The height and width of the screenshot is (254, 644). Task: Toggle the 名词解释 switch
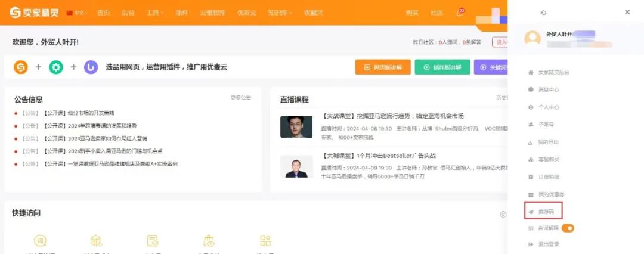(x=568, y=228)
